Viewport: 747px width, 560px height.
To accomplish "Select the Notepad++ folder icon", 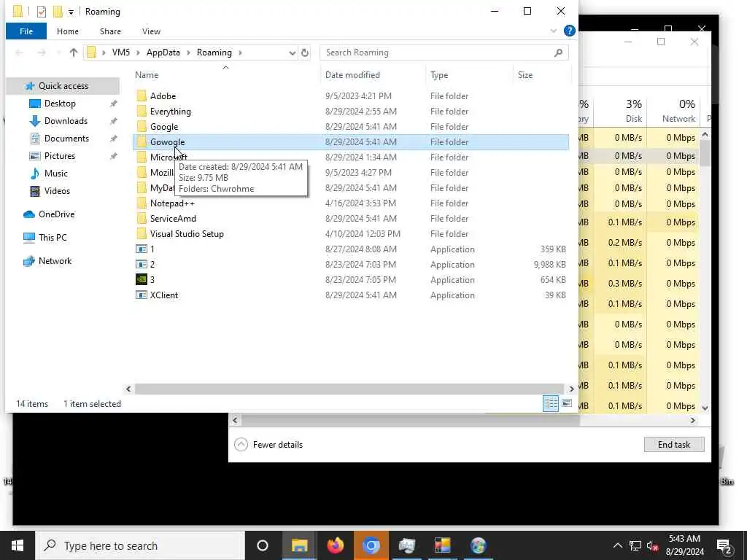I will coord(142,203).
